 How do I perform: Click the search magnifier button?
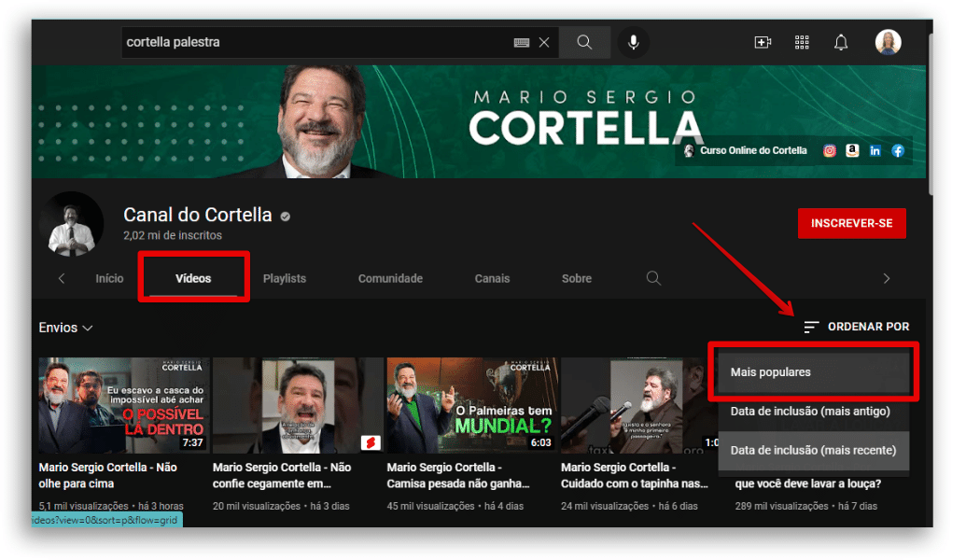(584, 42)
